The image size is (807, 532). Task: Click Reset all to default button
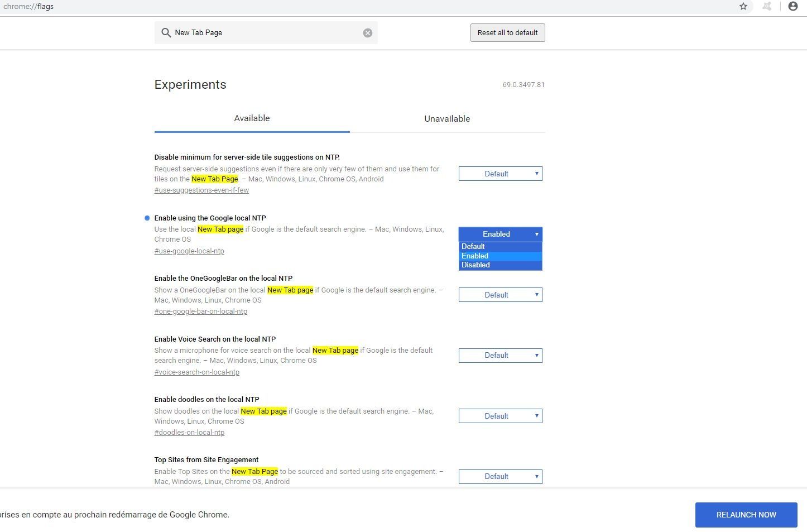507,32
